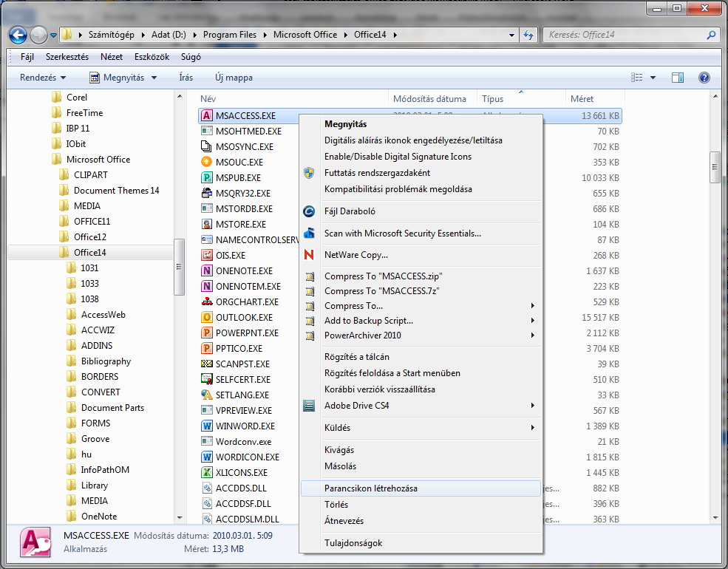Click the ONENOTE.EXE purple icon
This screenshot has width=728, height=569.
tap(207, 270)
